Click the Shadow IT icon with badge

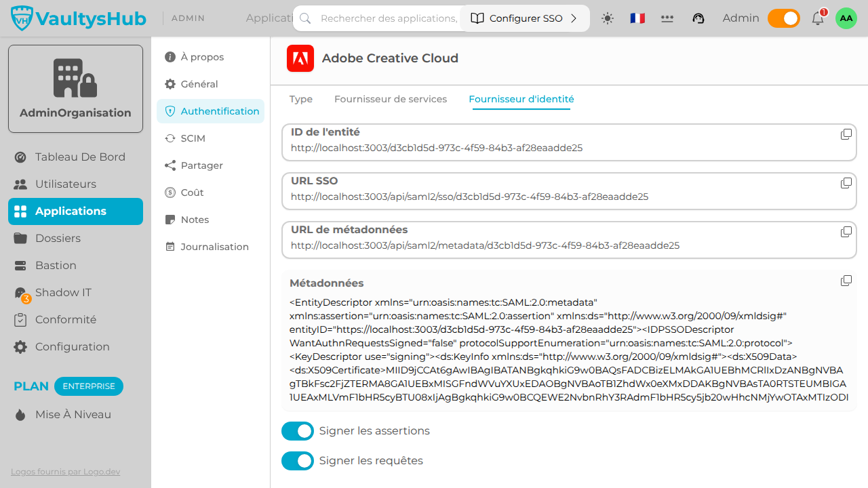(x=21, y=293)
